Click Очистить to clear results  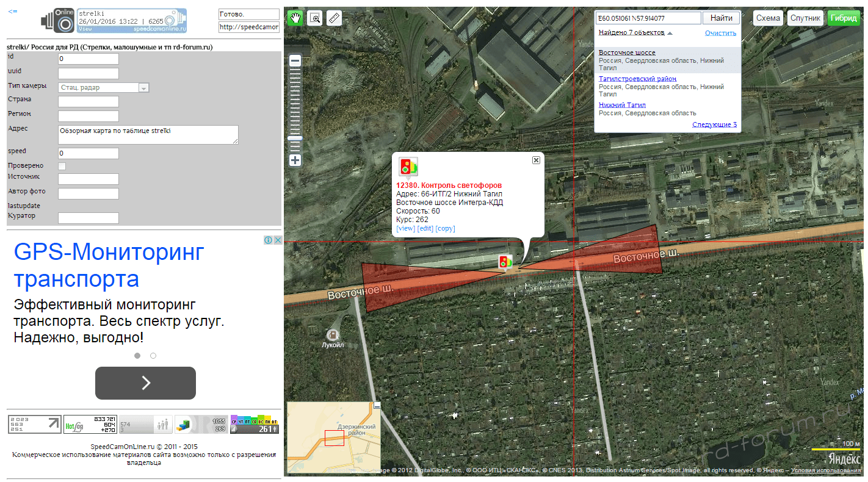pos(720,33)
